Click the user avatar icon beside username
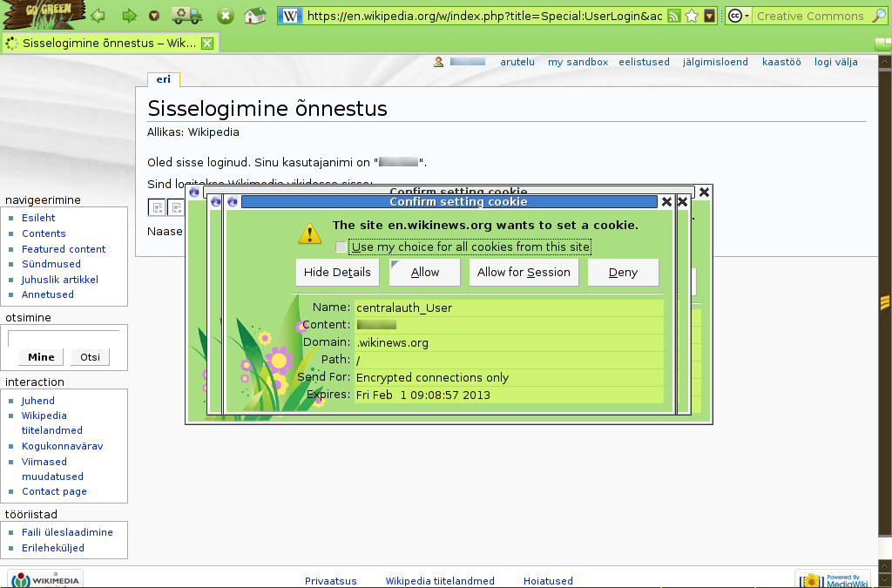 [439, 62]
